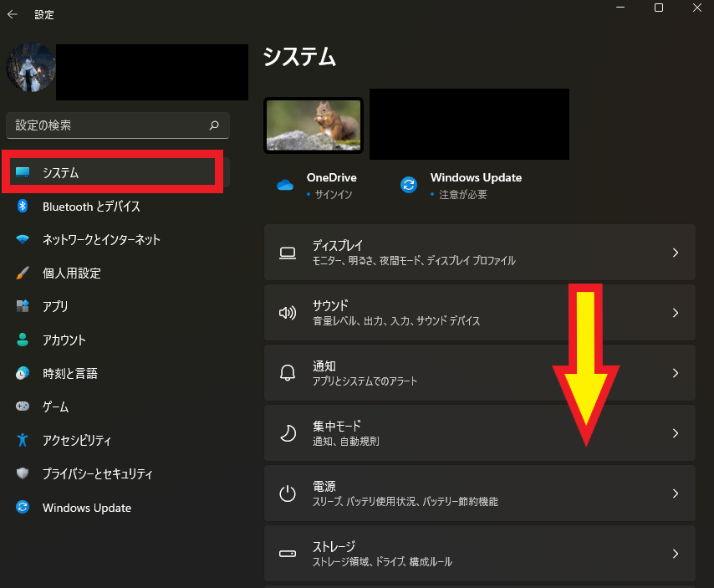Screen dimensions: 714x588
Task: Open 通知 settings using the chevron arrow
Action: pos(676,372)
